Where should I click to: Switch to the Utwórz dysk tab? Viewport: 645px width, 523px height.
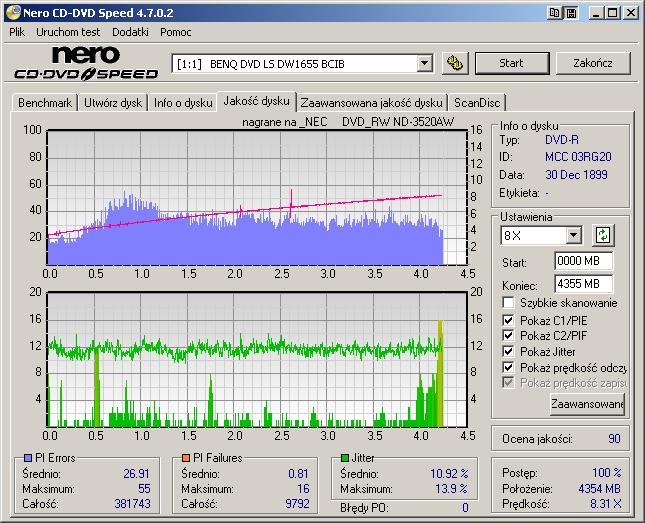[x=113, y=102]
